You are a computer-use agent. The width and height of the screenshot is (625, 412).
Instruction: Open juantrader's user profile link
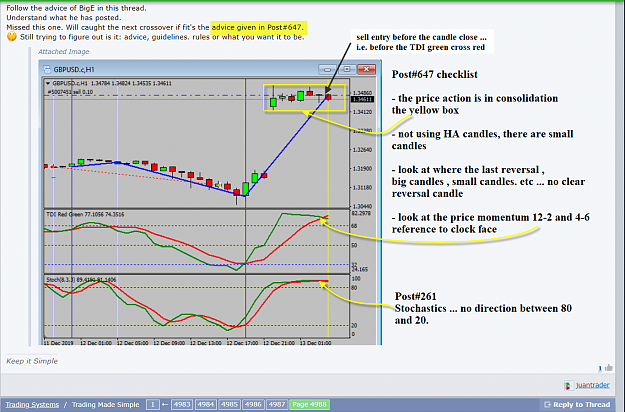(593, 385)
